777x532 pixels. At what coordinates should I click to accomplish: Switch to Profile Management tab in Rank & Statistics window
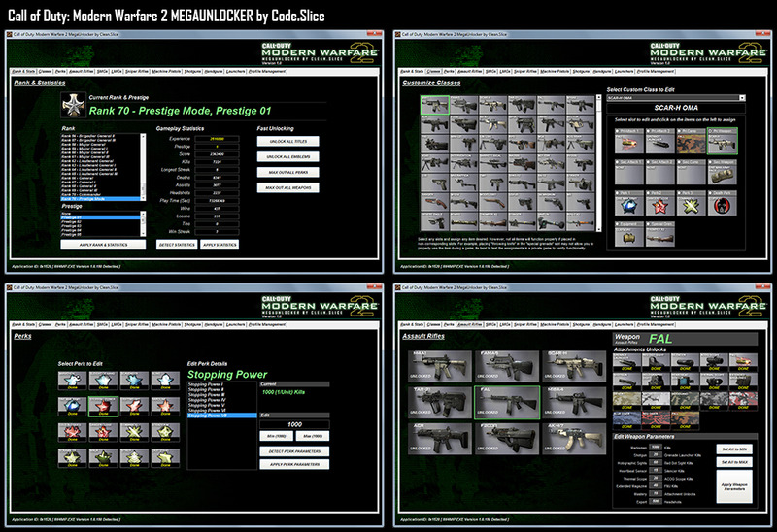click(x=268, y=71)
